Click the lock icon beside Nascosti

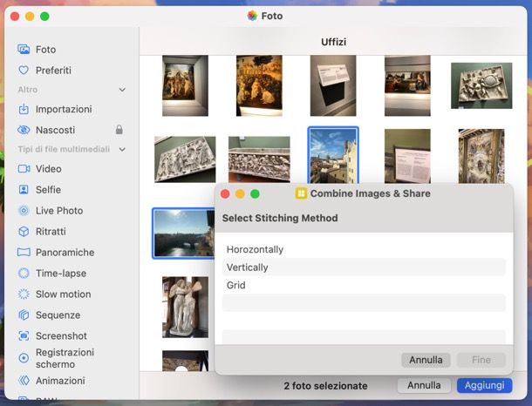(x=119, y=130)
